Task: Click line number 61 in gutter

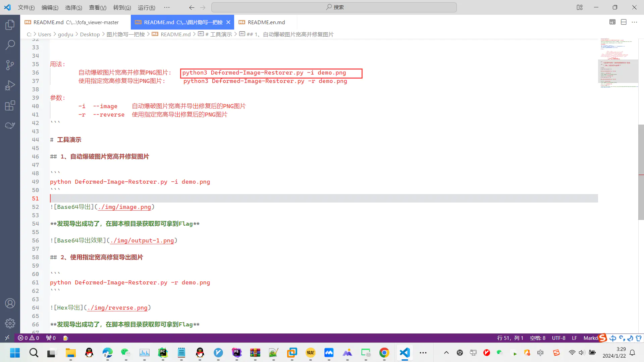Action: (35, 282)
